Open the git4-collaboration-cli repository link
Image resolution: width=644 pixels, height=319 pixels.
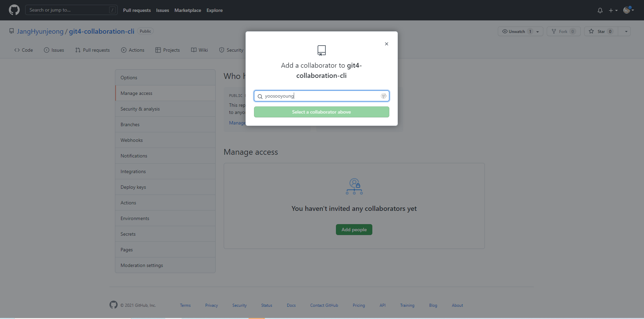tap(102, 31)
